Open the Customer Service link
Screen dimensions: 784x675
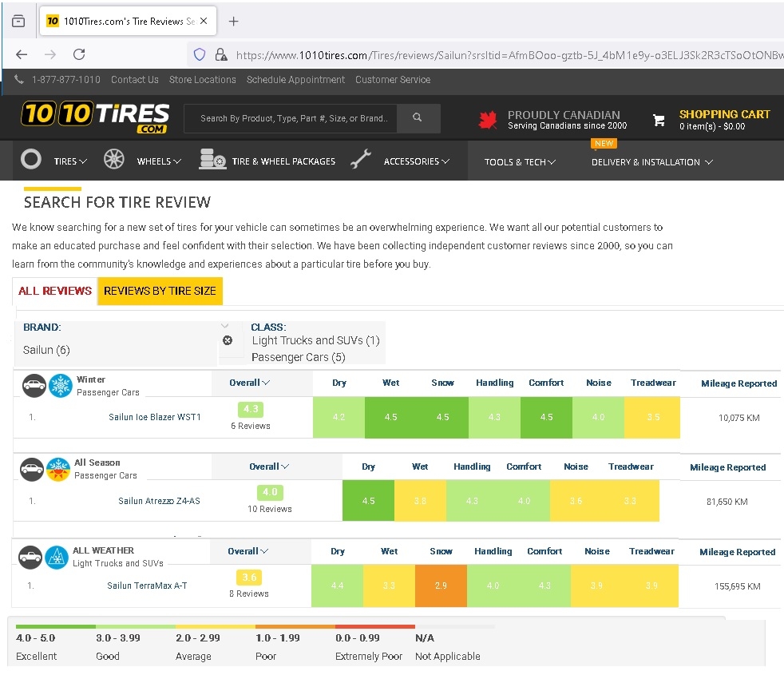[x=393, y=80]
